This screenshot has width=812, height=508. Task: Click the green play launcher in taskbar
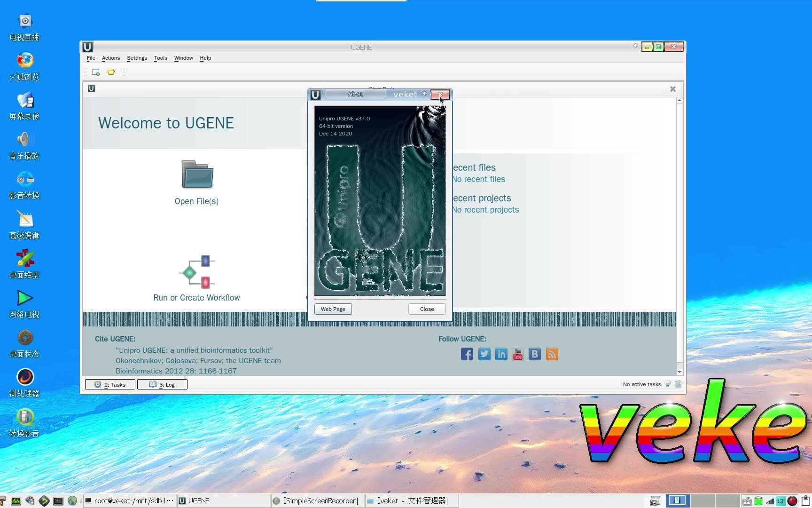coord(44,501)
